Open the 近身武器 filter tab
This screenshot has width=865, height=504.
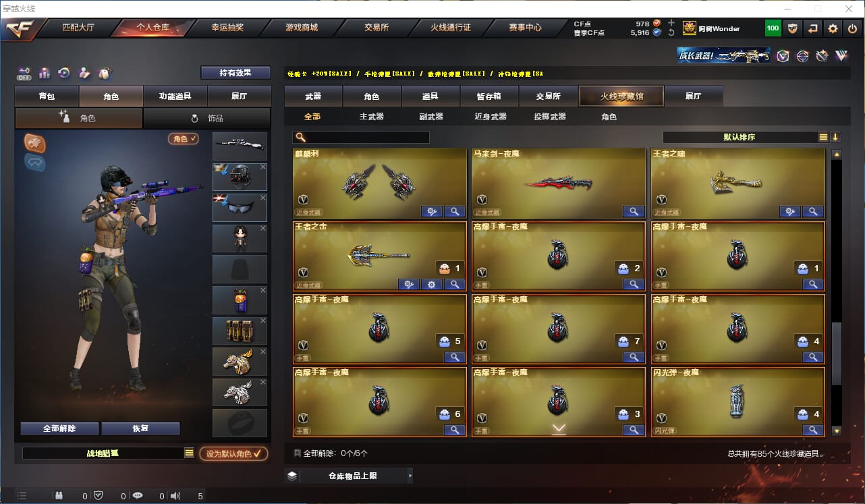click(491, 116)
